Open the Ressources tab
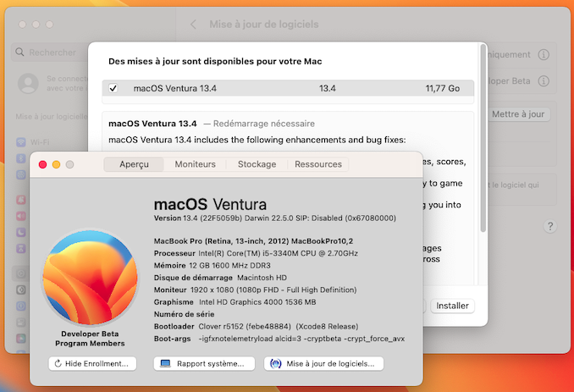 click(x=318, y=164)
